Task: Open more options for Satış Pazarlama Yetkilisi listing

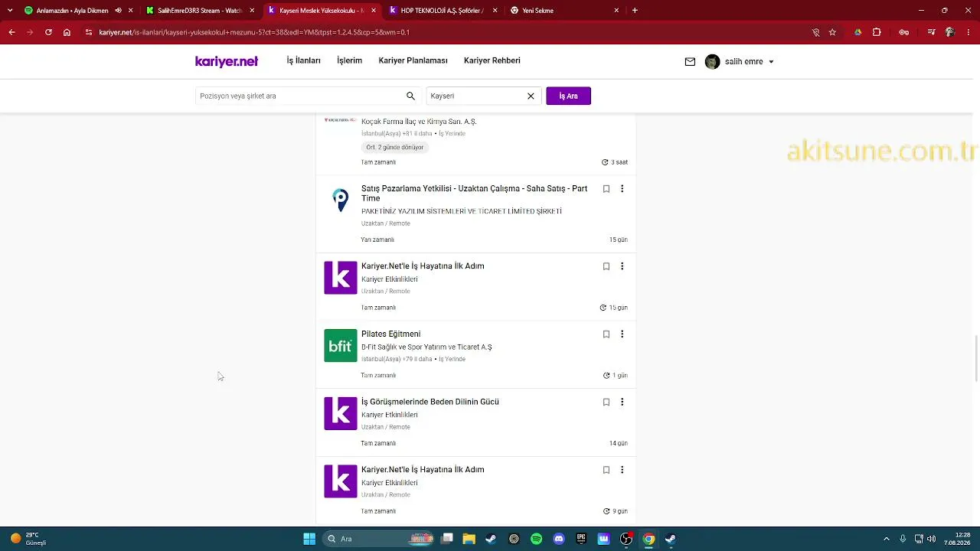Action: coord(622,189)
